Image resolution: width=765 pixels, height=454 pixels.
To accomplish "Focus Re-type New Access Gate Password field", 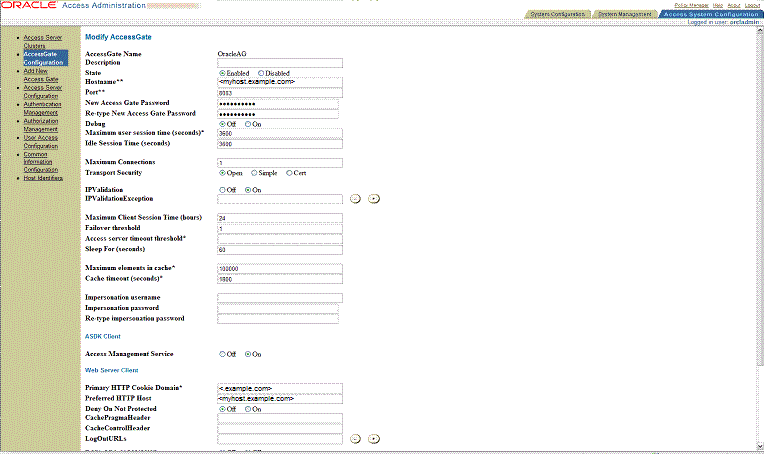I will [x=278, y=114].
